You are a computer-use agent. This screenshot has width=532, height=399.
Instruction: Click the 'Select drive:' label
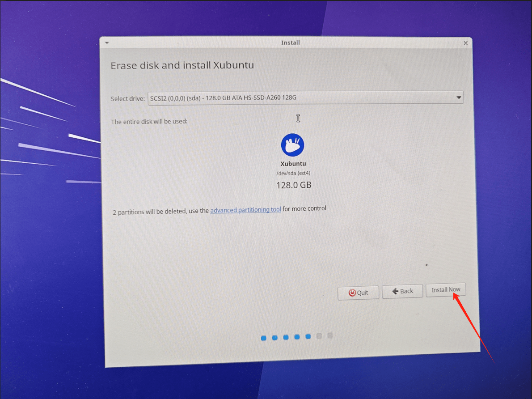click(127, 99)
